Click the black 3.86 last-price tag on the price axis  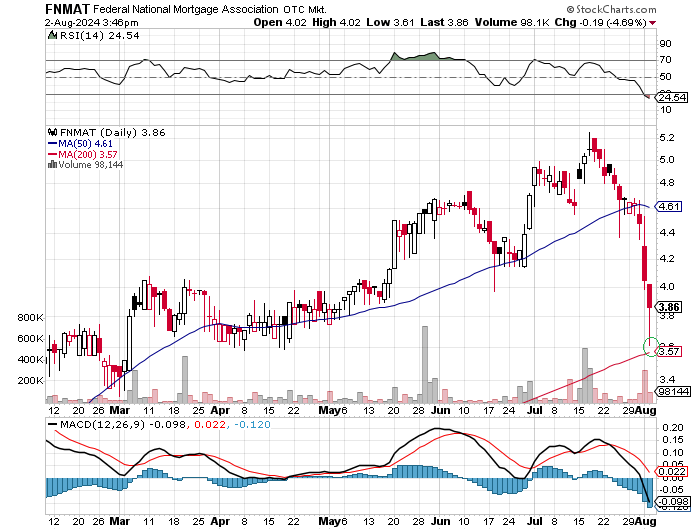click(x=668, y=307)
